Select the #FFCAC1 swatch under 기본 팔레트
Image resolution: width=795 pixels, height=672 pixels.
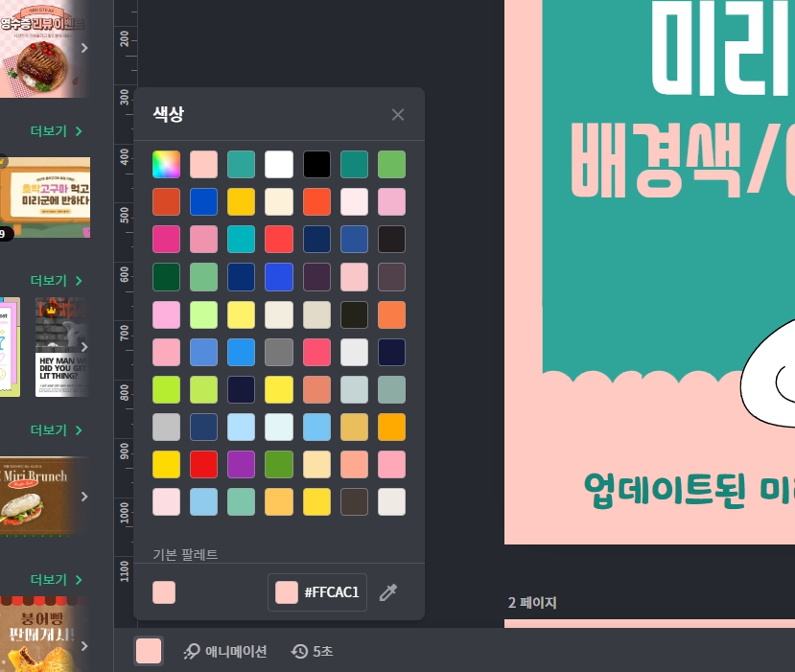163,592
